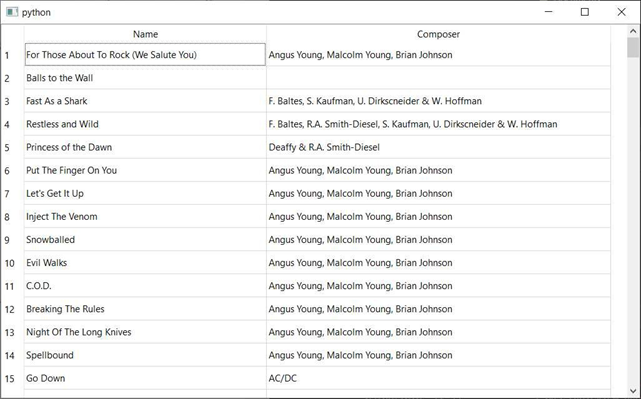Sort by the Composer column header
641x399 pixels.
[438, 34]
